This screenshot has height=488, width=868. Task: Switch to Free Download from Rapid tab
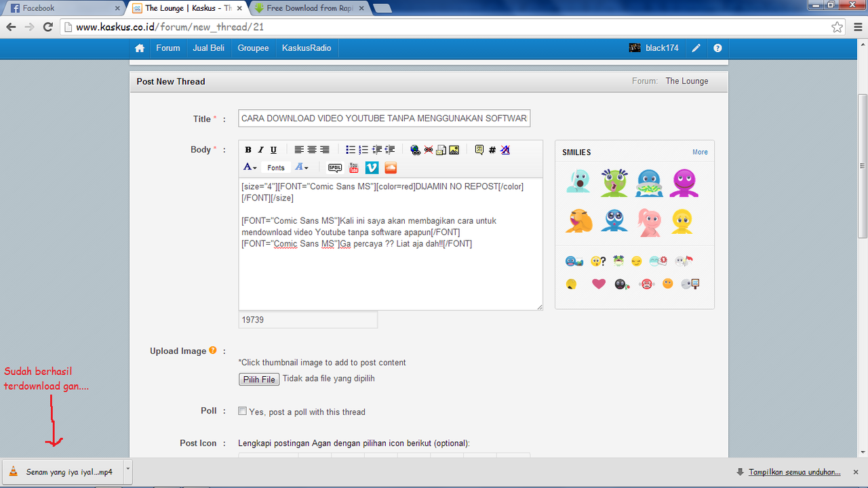[310, 8]
